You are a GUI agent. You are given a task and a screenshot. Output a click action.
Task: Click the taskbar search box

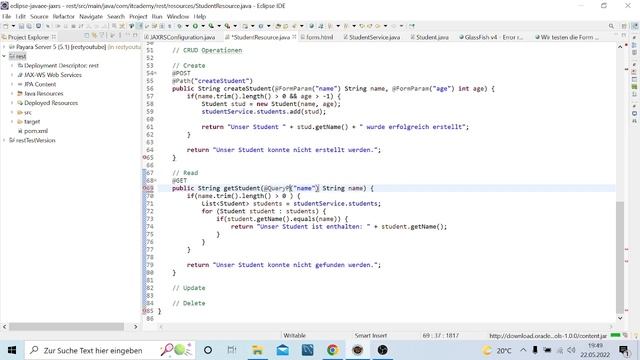(110, 350)
